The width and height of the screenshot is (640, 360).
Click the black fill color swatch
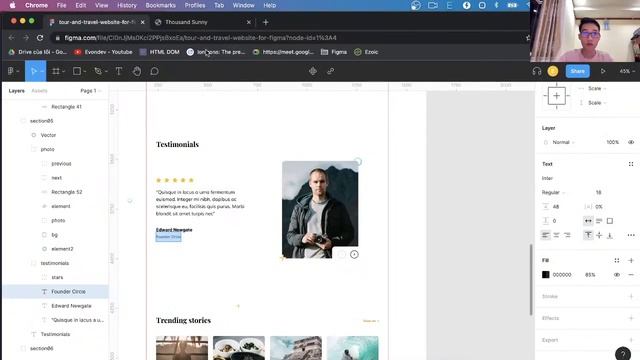tap(546, 275)
